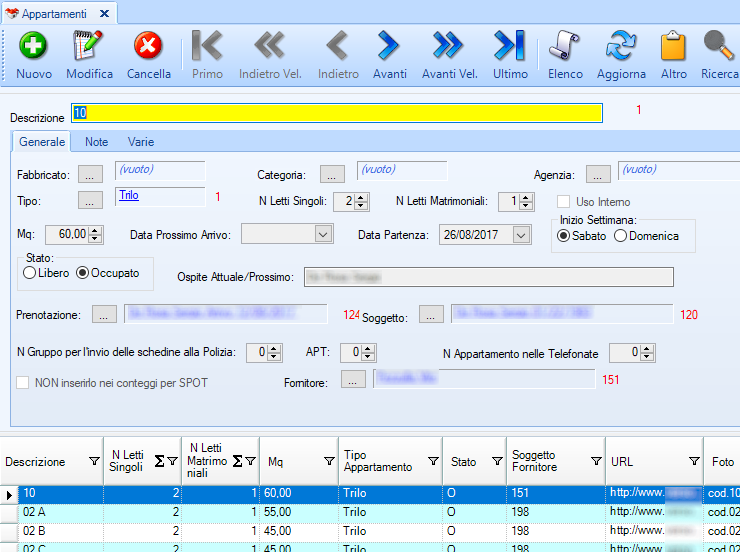
Task: Open the Elenco list view
Action: 565,46
